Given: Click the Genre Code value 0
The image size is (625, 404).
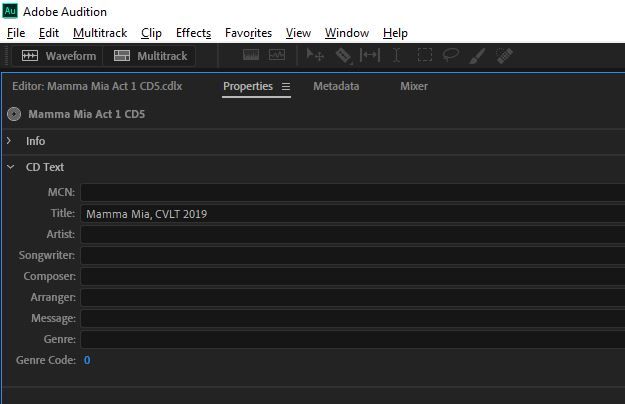Looking at the screenshot, I should [x=87, y=360].
